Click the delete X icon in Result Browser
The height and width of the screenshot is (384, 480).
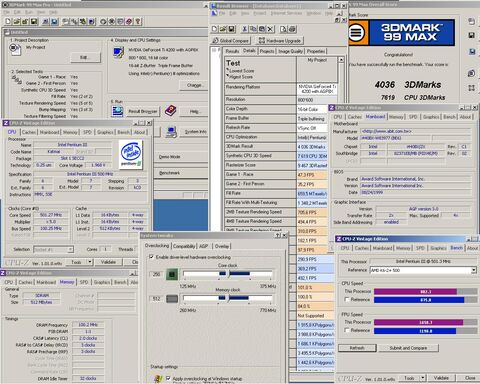pos(270,29)
